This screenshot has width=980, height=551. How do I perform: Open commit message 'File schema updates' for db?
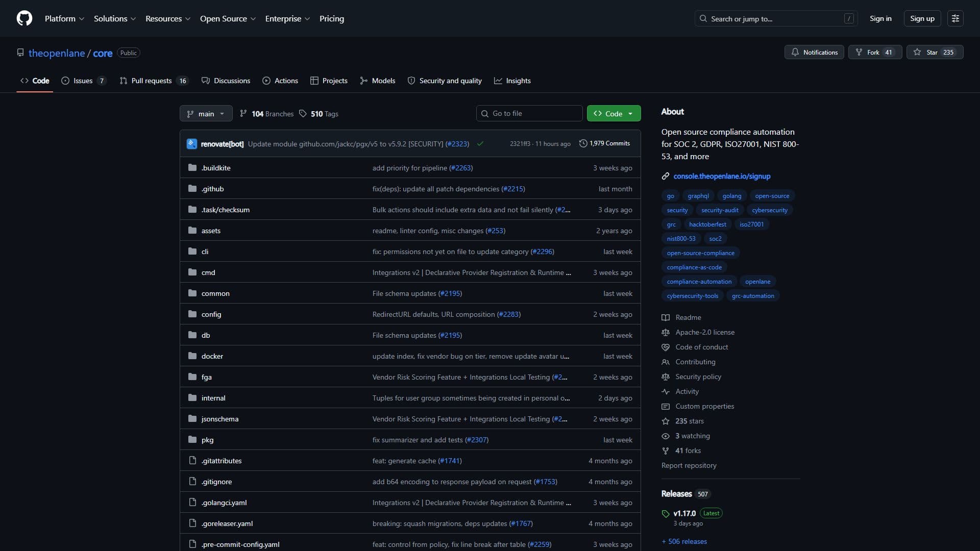tap(404, 335)
